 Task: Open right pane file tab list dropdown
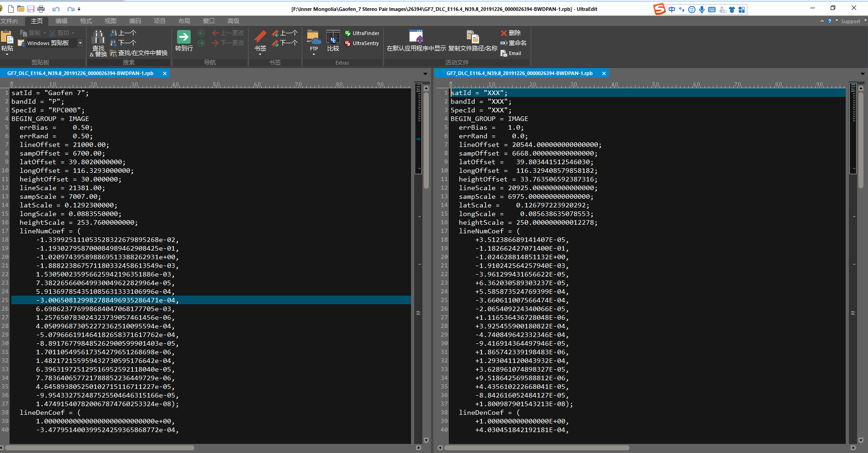click(863, 74)
